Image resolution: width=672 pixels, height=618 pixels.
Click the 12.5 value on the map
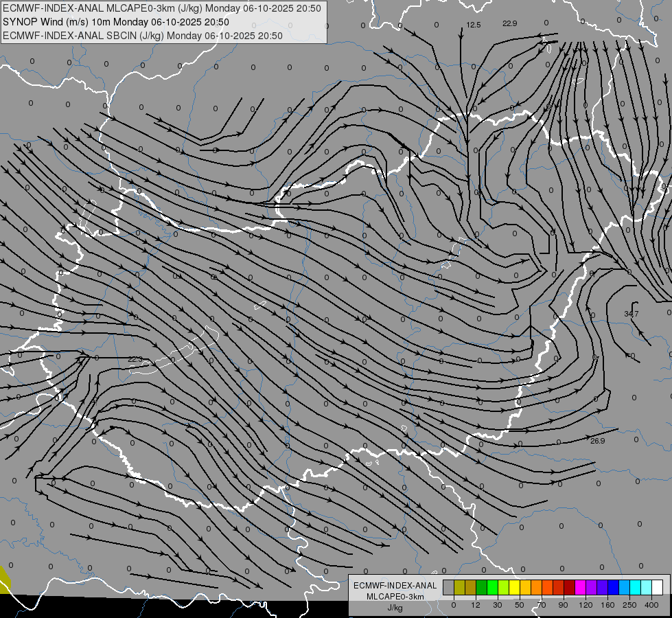[473, 25]
